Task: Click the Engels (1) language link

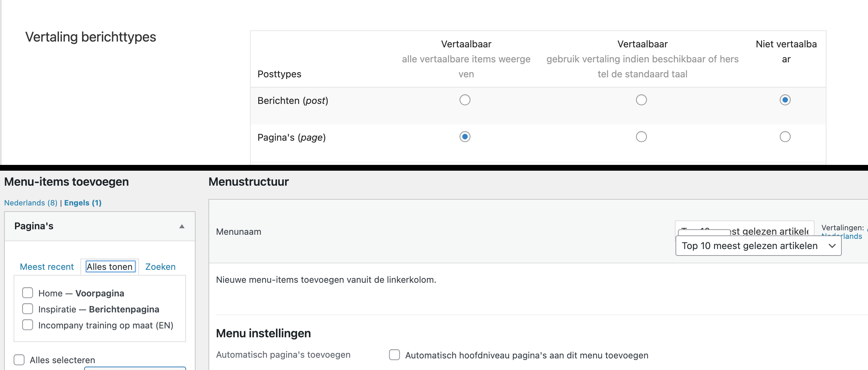Action: coord(83,203)
